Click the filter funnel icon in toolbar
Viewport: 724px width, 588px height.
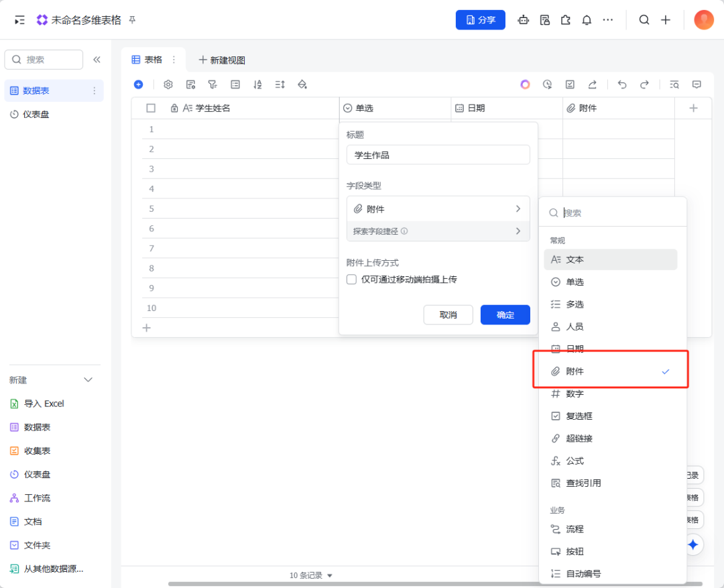[x=213, y=84]
